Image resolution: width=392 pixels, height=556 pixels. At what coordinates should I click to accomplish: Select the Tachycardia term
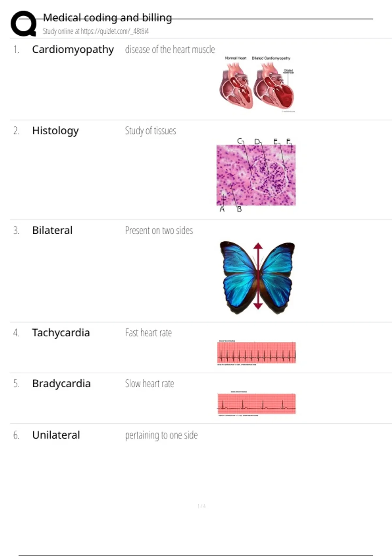[61, 333]
